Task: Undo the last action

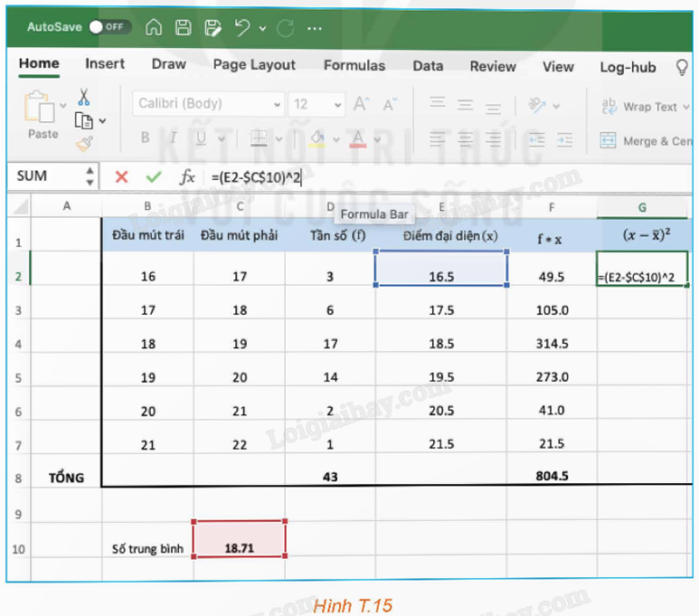Action: click(x=242, y=28)
